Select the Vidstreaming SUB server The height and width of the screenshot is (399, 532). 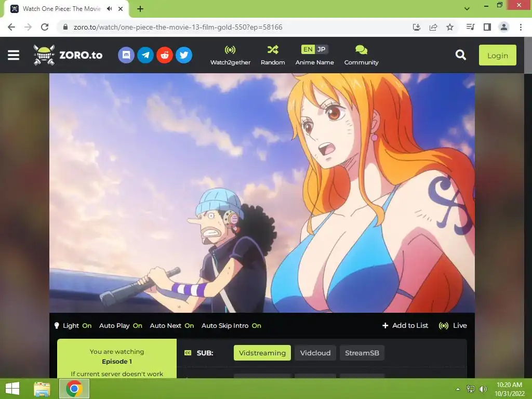[262, 353]
